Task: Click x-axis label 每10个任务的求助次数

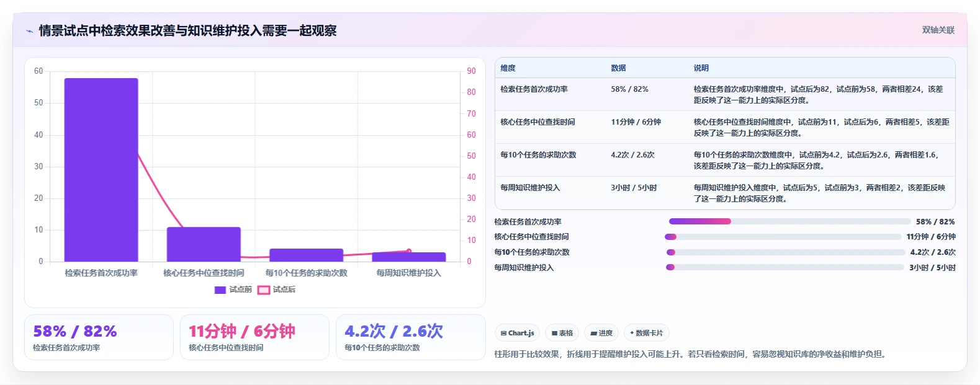Action: tap(306, 273)
